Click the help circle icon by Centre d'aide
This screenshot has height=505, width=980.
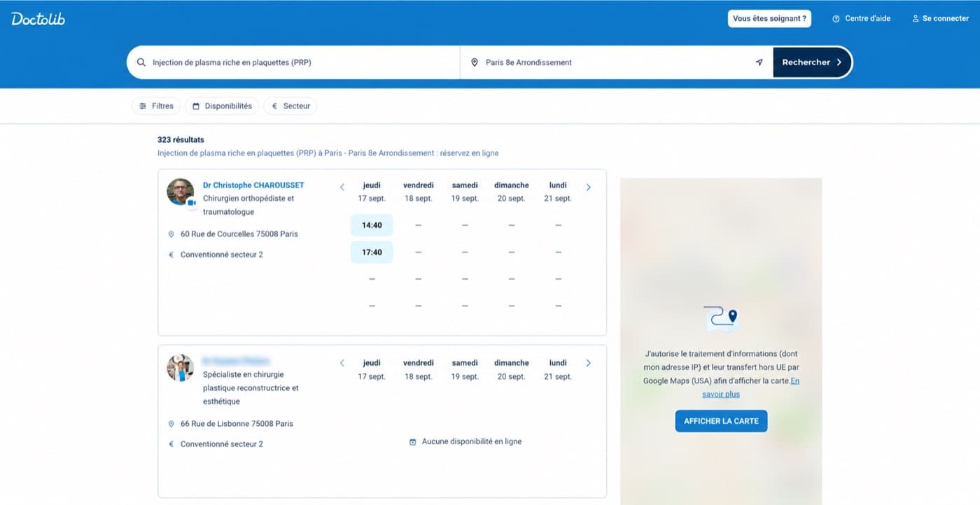point(836,19)
